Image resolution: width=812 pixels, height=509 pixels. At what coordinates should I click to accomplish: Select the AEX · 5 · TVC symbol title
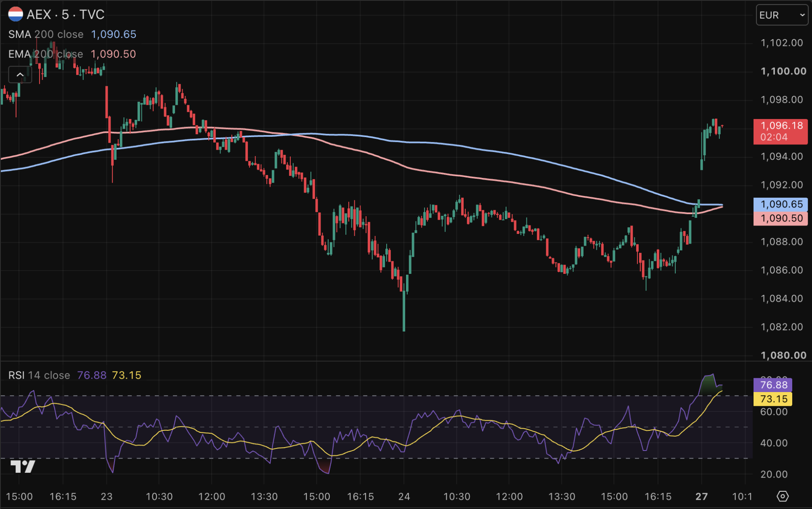point(66,15)
